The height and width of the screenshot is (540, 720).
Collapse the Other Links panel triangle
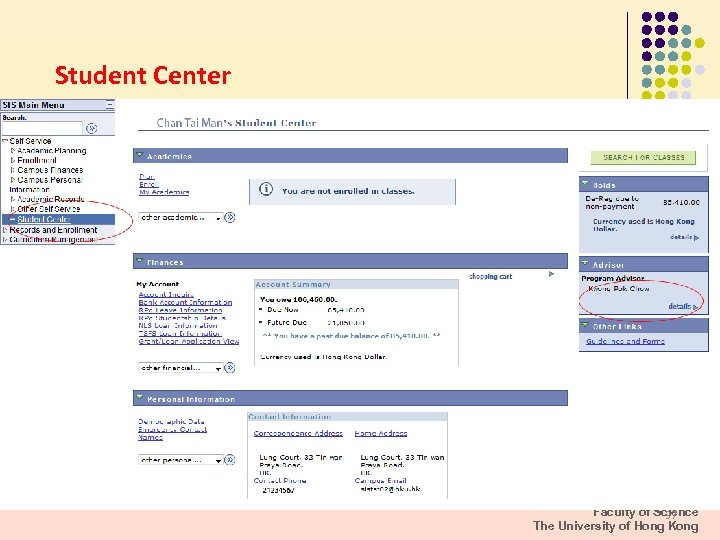585,325
